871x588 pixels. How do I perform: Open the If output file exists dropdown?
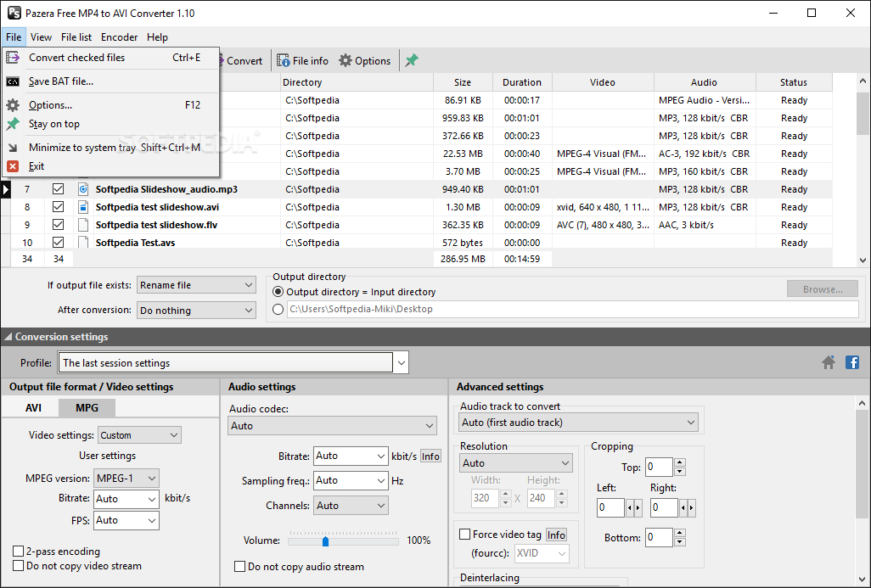(196, 285)
